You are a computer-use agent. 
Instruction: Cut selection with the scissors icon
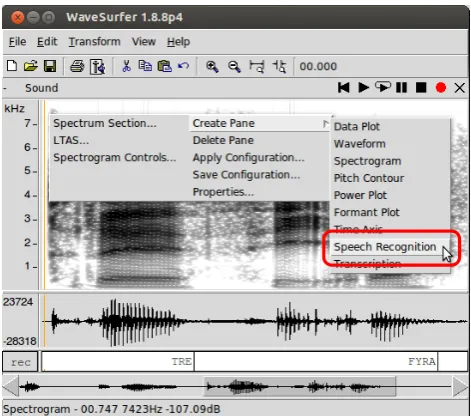click(126, 66)
